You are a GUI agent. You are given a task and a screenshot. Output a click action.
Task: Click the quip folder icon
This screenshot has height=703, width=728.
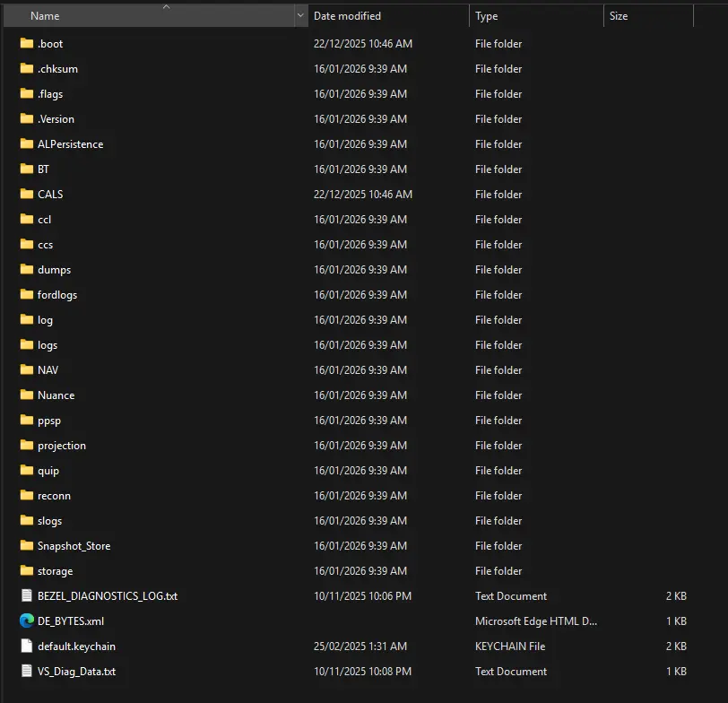27,470
